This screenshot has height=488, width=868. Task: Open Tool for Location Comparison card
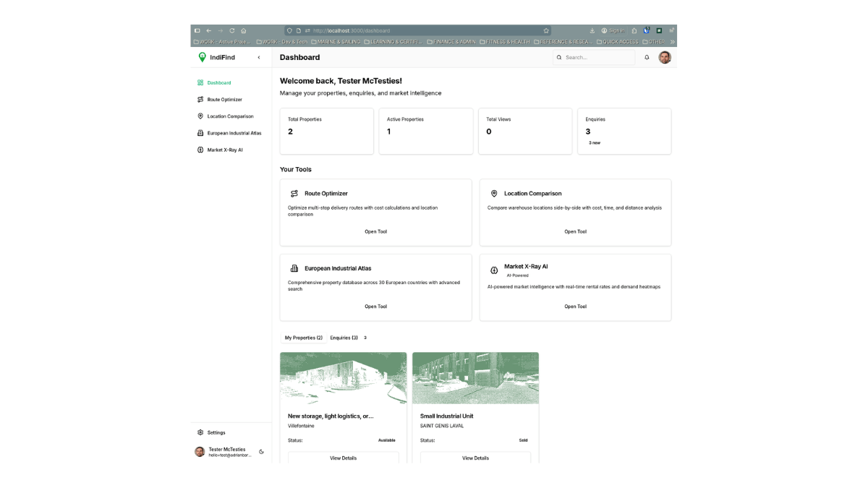(x=575, y=231)
